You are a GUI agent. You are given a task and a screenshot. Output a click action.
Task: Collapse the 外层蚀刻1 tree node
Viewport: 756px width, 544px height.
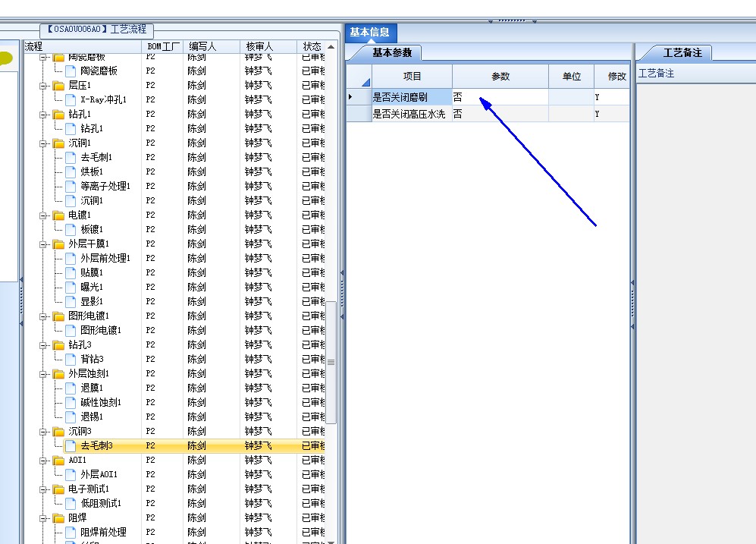[43, 374]
